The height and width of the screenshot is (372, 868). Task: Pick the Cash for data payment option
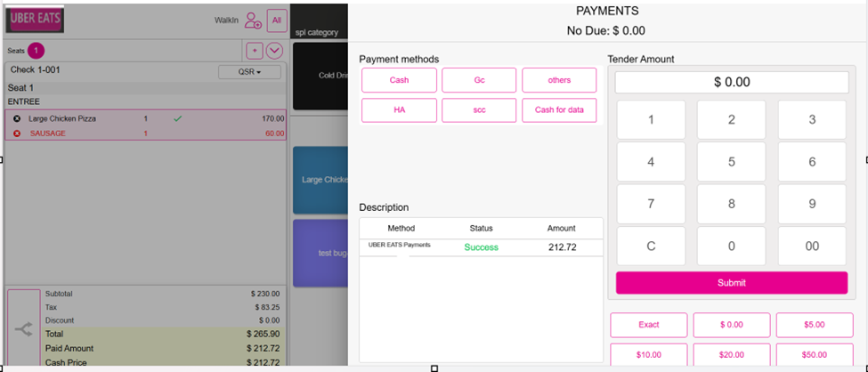click(x=559, y=110)
